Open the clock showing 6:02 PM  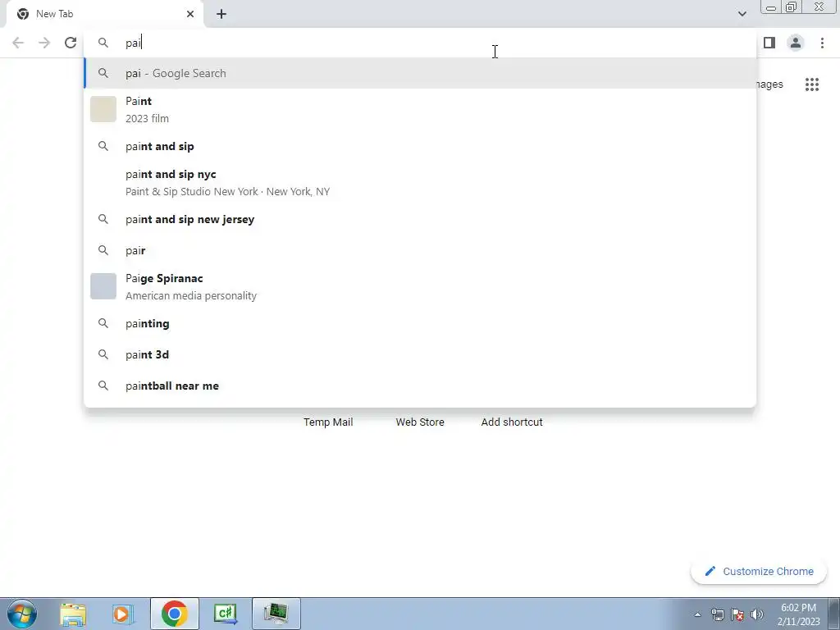(798, 614)
